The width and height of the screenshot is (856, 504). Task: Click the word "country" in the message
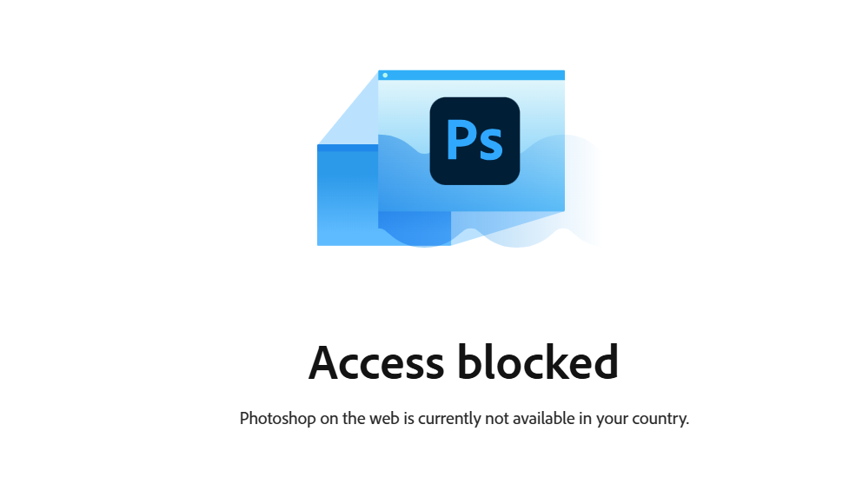[x=660, y=419]
